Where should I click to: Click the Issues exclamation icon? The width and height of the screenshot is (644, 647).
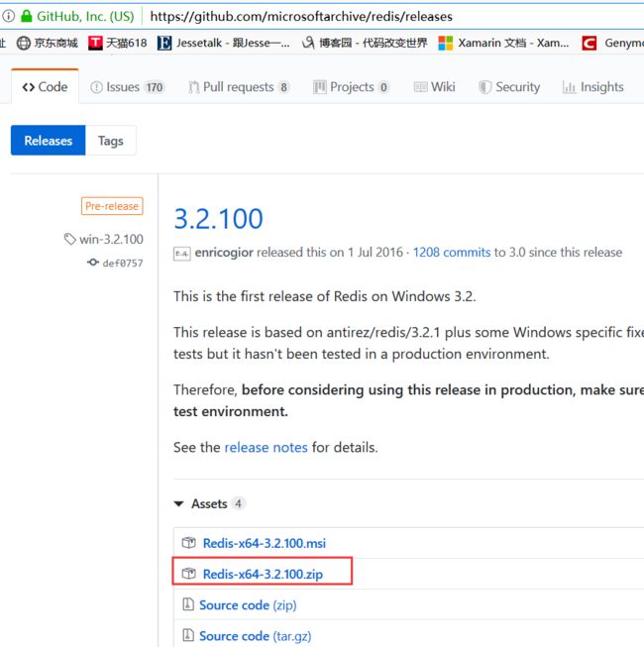[96, 87]
